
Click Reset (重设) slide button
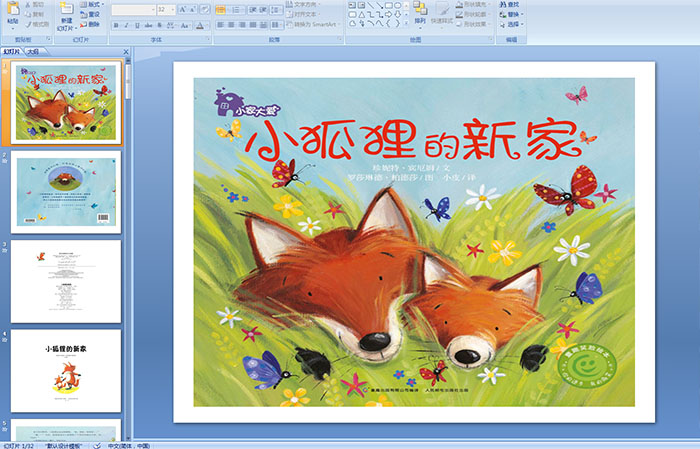point(90,14)
